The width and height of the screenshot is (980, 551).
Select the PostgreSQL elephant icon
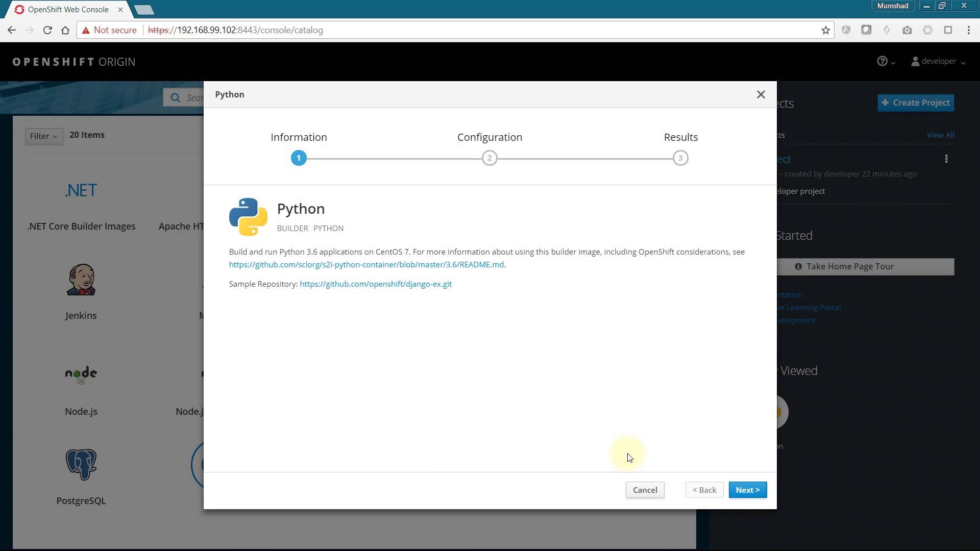pos(81,464)
